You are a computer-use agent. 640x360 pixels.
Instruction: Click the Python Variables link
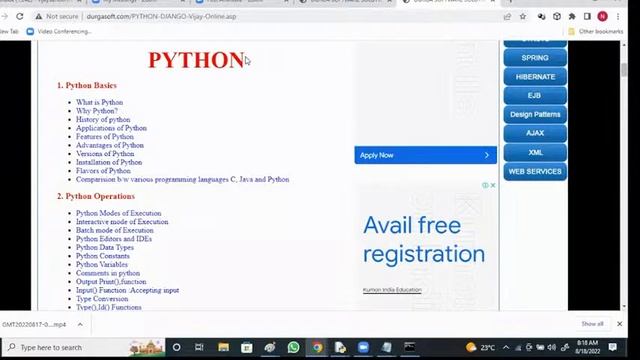[102, 265]
